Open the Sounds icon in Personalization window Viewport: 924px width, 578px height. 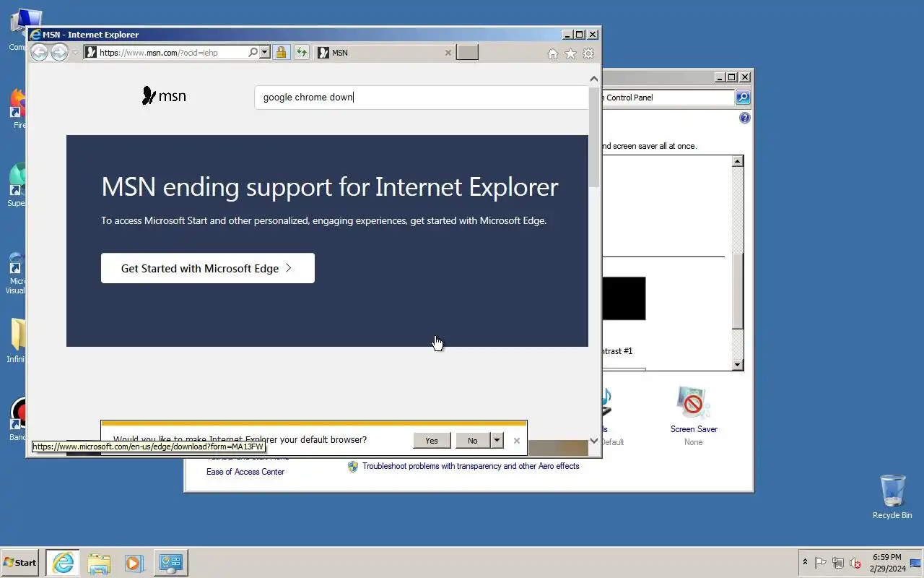pos(606,403)
